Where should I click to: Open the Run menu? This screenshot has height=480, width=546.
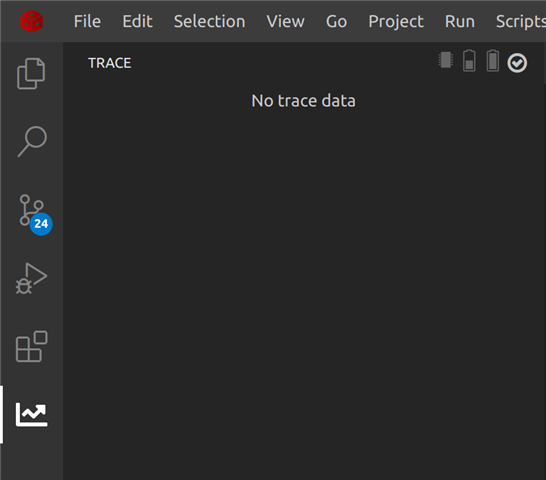(x=460, y=22)
